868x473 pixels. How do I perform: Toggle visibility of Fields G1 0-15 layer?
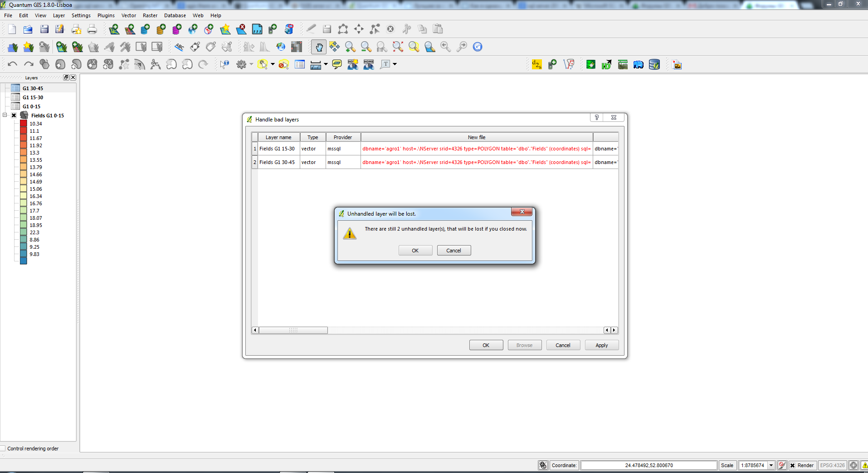(x=14, y=115)
